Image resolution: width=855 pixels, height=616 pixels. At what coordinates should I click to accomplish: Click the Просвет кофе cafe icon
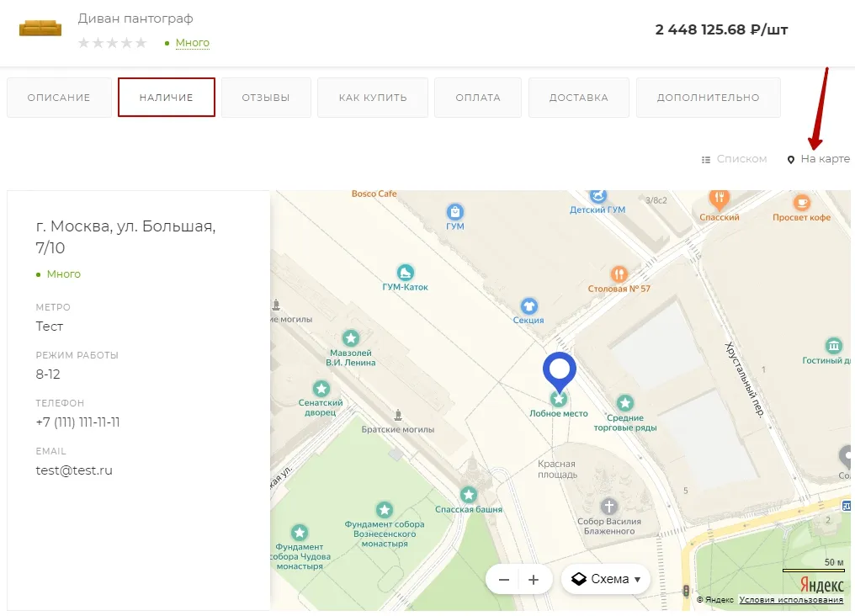[801, 202]
